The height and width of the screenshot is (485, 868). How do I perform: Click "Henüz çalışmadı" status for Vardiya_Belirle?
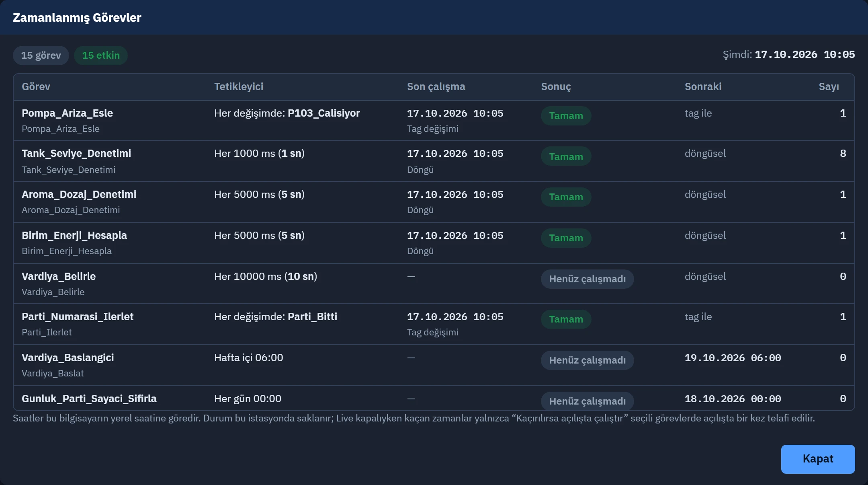[587, 279]
